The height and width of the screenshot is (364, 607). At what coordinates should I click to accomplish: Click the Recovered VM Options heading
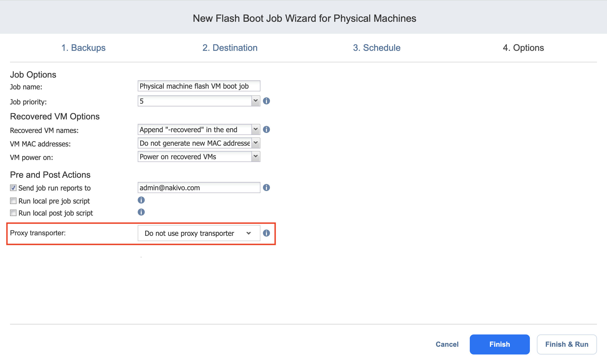(x=55, y=116)
